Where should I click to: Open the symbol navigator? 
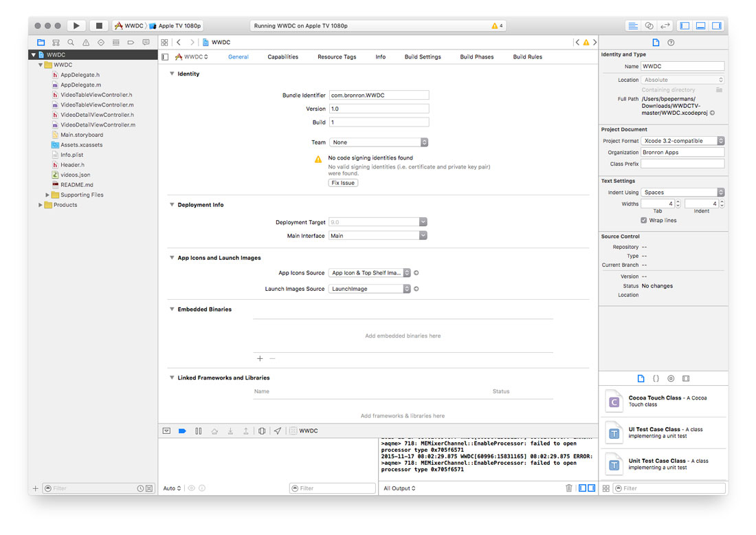tap(56, 43)
